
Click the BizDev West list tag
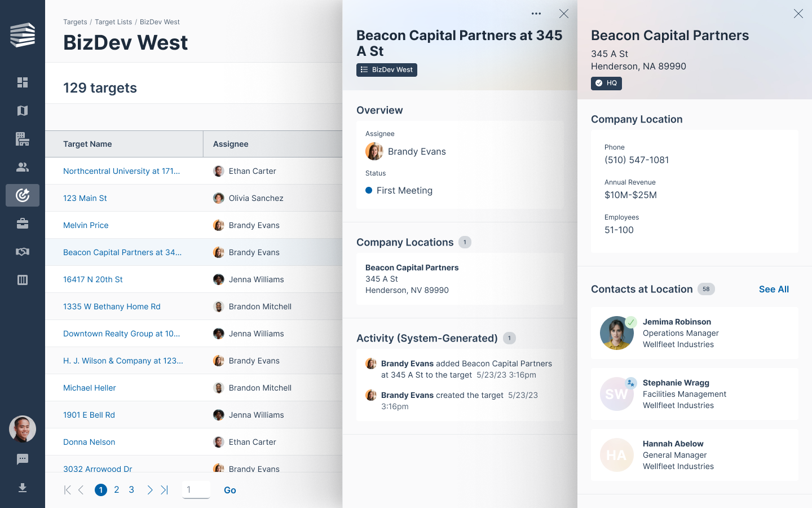tap(387, 70)
